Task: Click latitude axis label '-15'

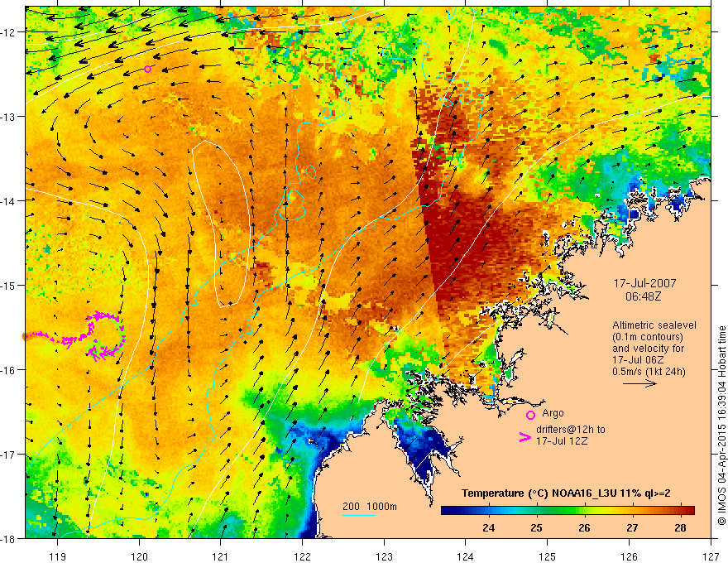Action: click(8, 285)
